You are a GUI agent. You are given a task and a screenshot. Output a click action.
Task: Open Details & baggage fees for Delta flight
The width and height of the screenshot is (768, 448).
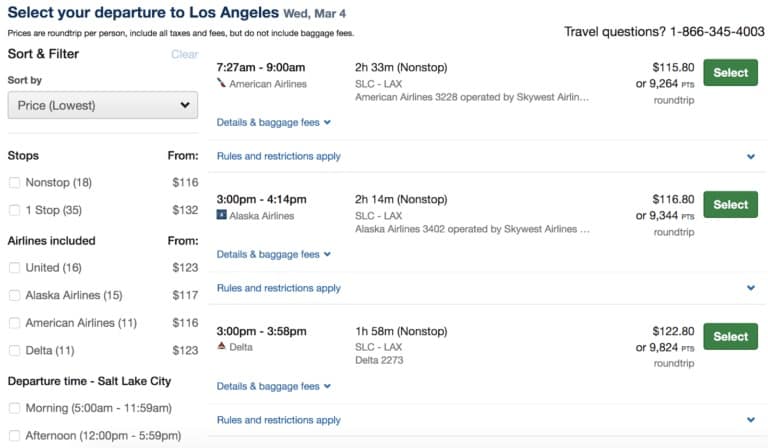click(x=274, y=386)
